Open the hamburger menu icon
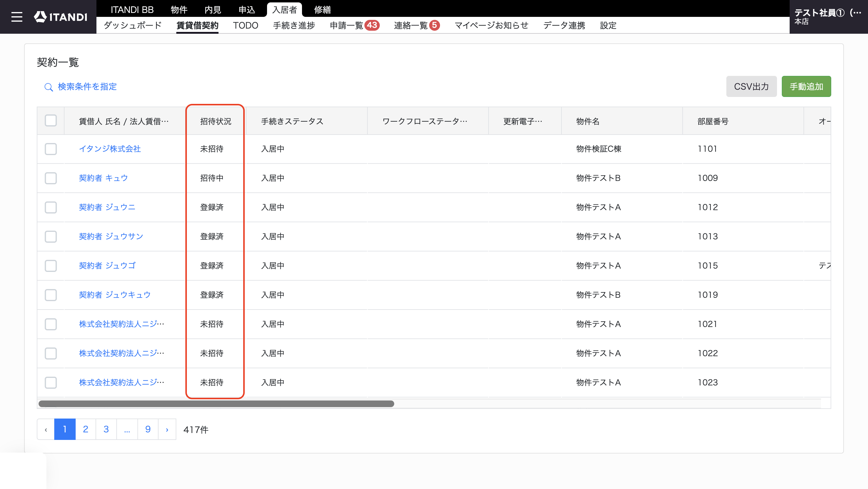This screenshot has width=868, height=489. click(x=17, y=17)
